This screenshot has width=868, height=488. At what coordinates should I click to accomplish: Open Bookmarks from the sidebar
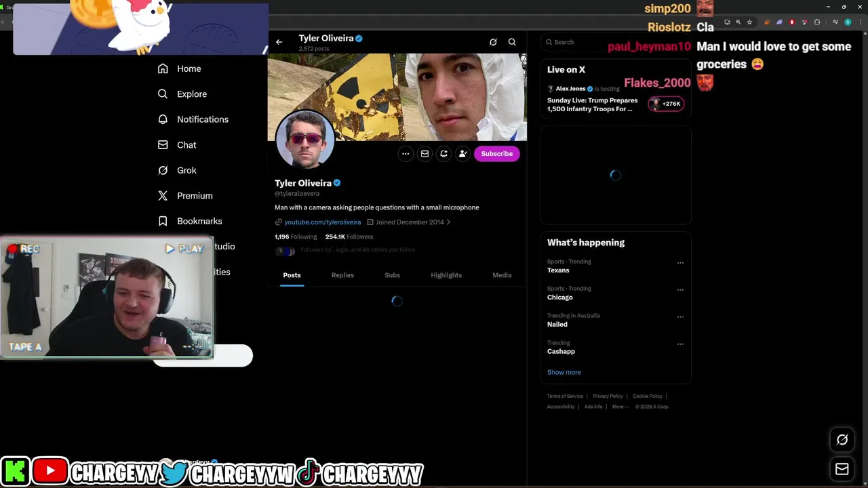pyautogui.click(x=189, y=221)
